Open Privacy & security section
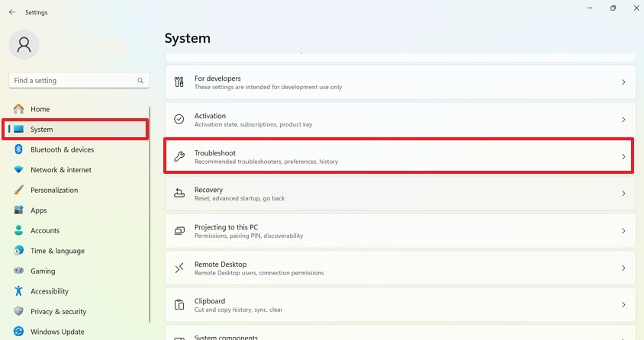This screenshot has height=340, width=644. (76, 311)
